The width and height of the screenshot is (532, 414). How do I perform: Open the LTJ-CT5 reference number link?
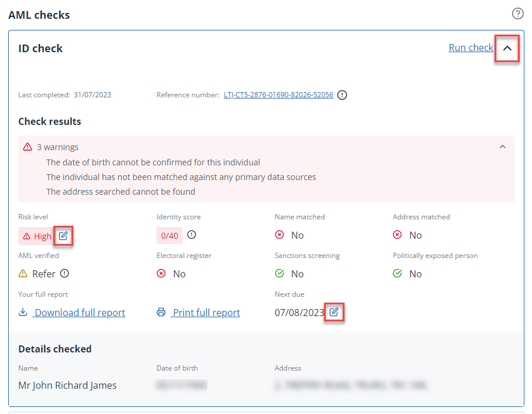(x=278, y=95)
